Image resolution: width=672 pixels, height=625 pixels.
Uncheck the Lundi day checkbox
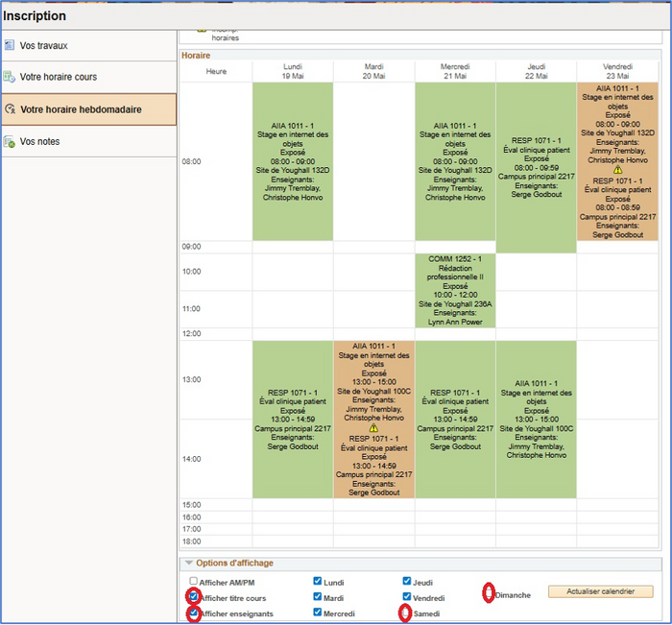click(x=318, y=582)
